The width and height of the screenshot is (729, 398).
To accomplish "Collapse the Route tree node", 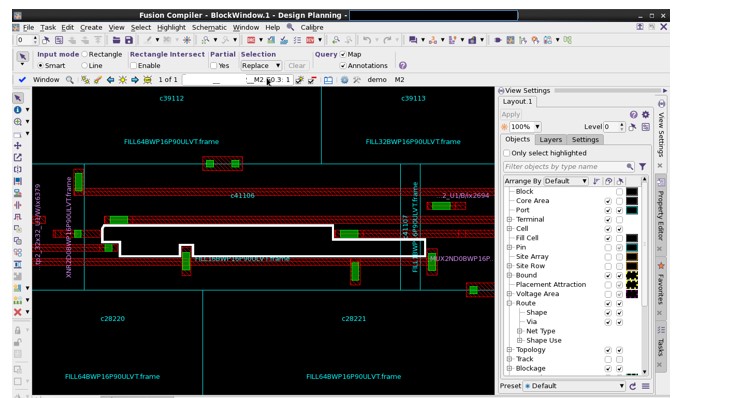I will (509, 303).
